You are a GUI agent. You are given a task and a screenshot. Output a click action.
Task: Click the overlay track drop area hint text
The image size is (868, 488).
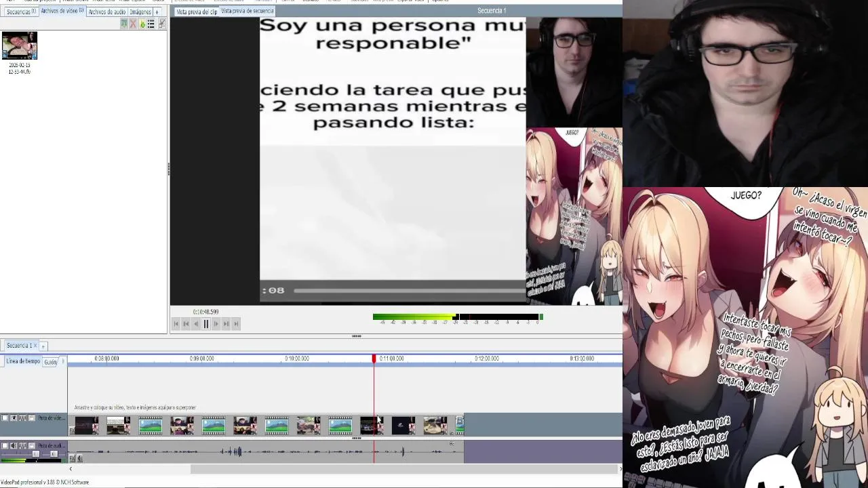[x=135, y=407]
